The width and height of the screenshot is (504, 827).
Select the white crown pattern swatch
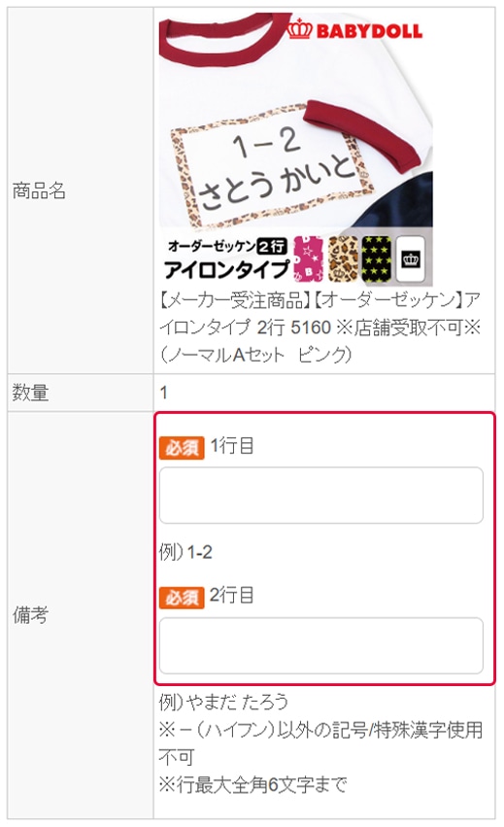point(410,258)
